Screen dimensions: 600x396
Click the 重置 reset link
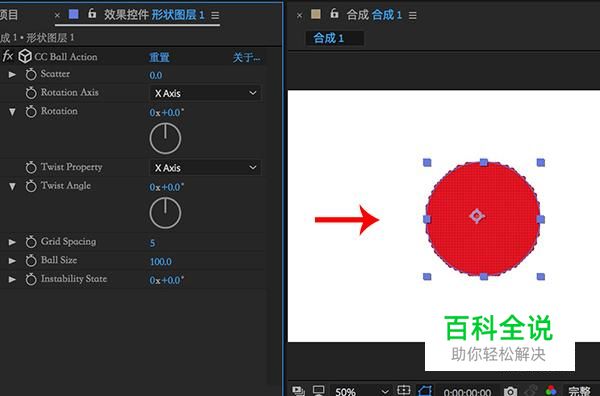159,57
